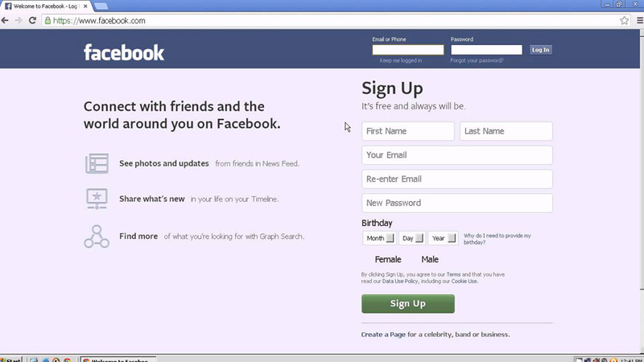Click the vertical page scrollbar
644x362 pixels.
642,160
